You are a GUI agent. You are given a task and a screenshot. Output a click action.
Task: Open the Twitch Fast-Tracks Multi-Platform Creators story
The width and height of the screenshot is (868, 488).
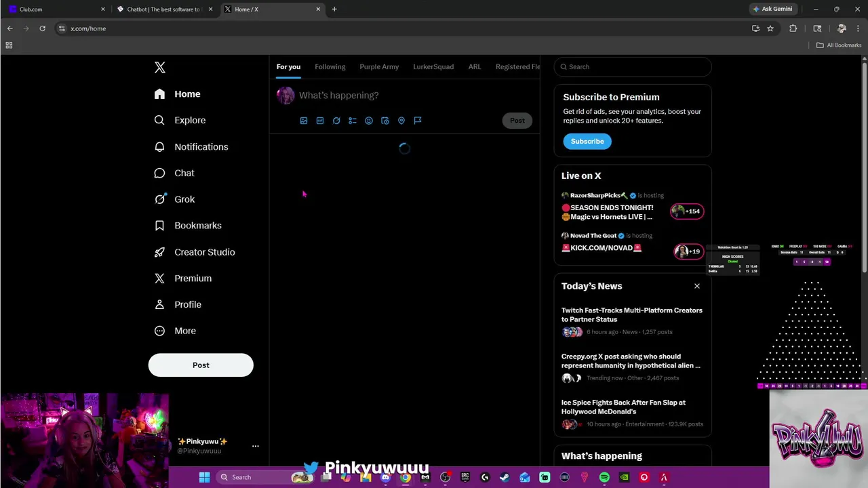631,322
